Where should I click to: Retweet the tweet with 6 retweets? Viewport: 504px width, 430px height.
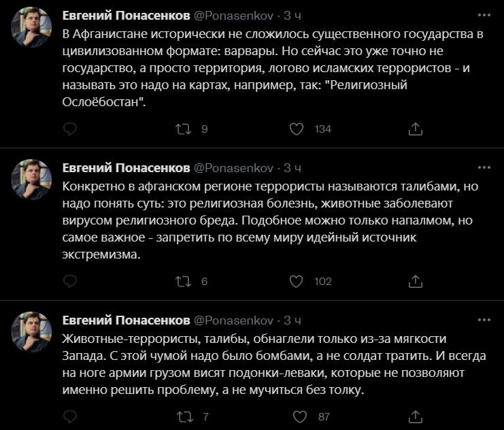[x=183, y=282]
